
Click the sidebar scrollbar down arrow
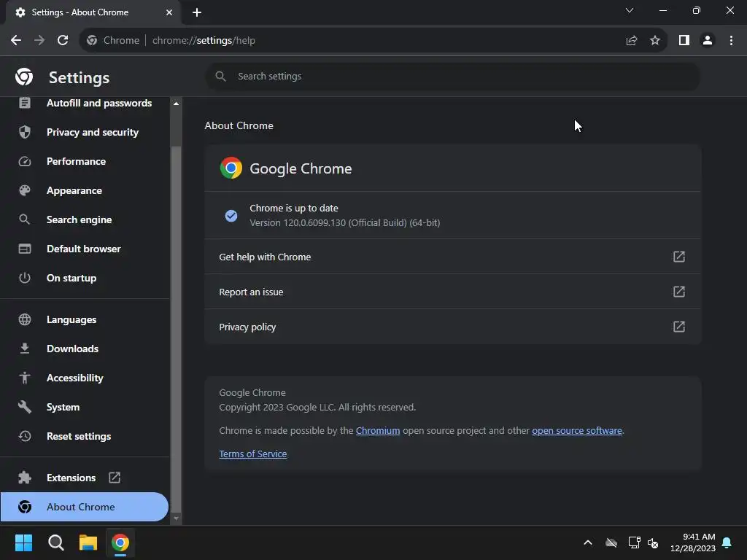coord(177,518)
